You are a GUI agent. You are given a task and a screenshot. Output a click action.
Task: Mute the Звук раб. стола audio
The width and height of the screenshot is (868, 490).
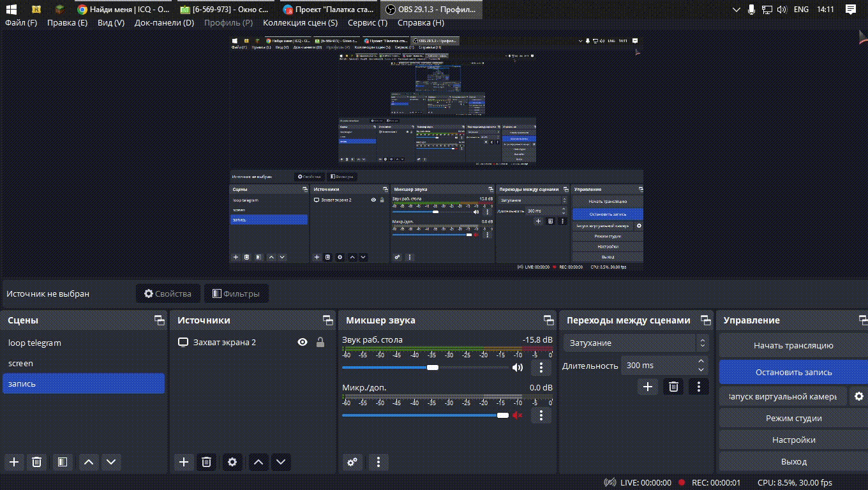pyautogui.click(x=518, y=367)
